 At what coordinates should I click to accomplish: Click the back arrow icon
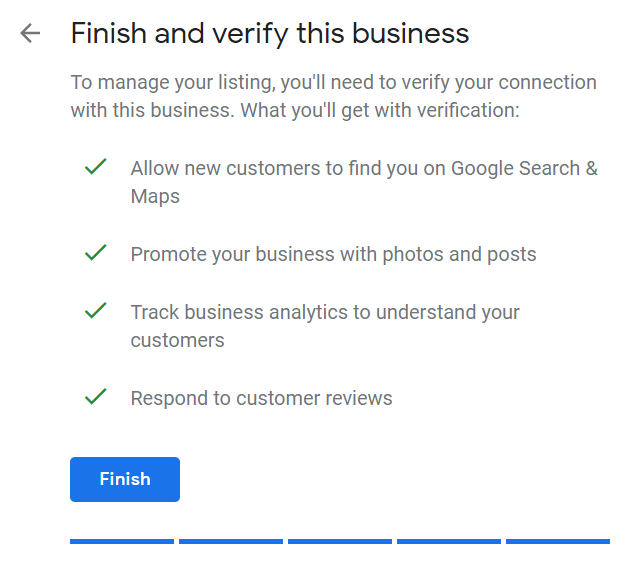[x=30, y=33]
